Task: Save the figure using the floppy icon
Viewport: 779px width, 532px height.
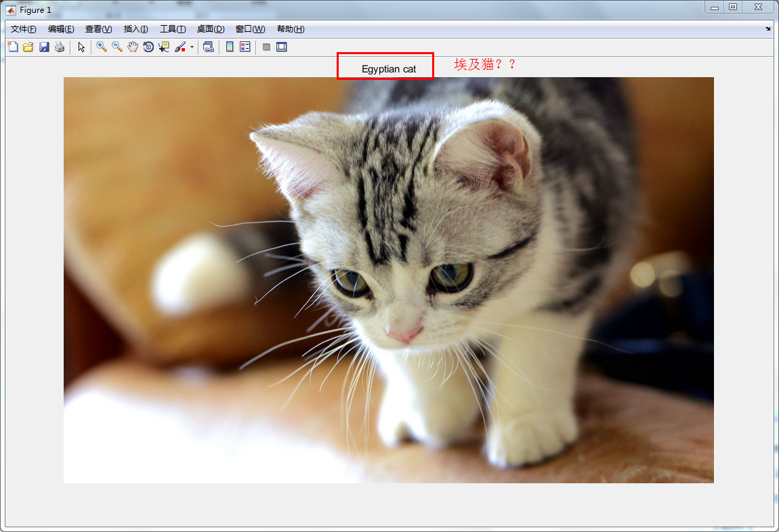Action: tap(44, 47)
